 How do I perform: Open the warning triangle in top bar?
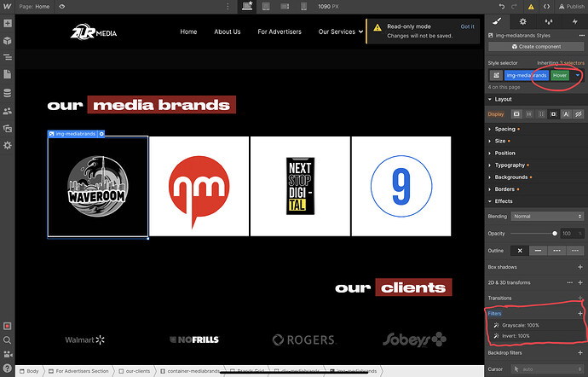531,7
